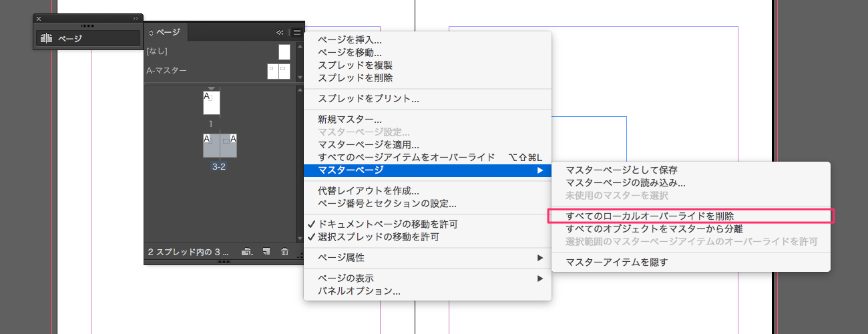
Task: Click the delete selected pages trash icon
Action: tap(285, 252)
